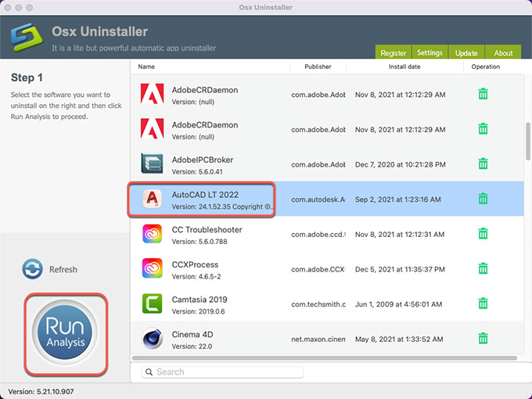Image resolution: width=532 pixels, height=399 pixels.
Task: Click Version: 5.6.0.788 text
Action: (199, 242)
